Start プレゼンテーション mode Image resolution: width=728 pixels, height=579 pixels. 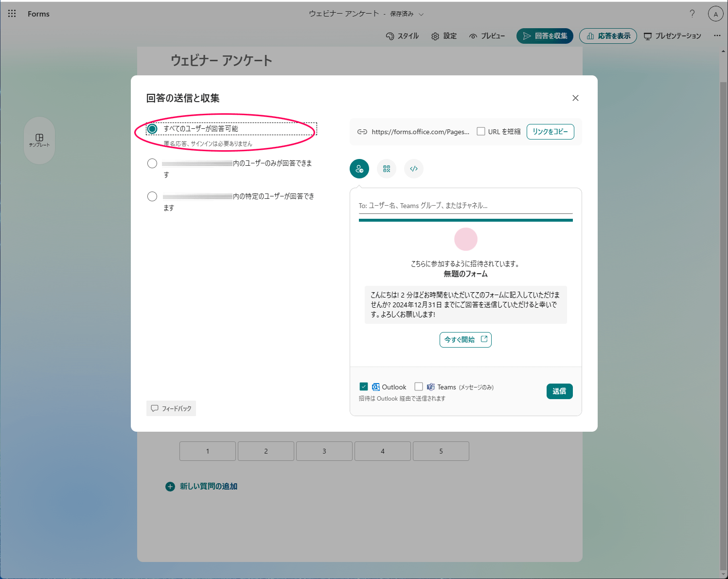673,35
